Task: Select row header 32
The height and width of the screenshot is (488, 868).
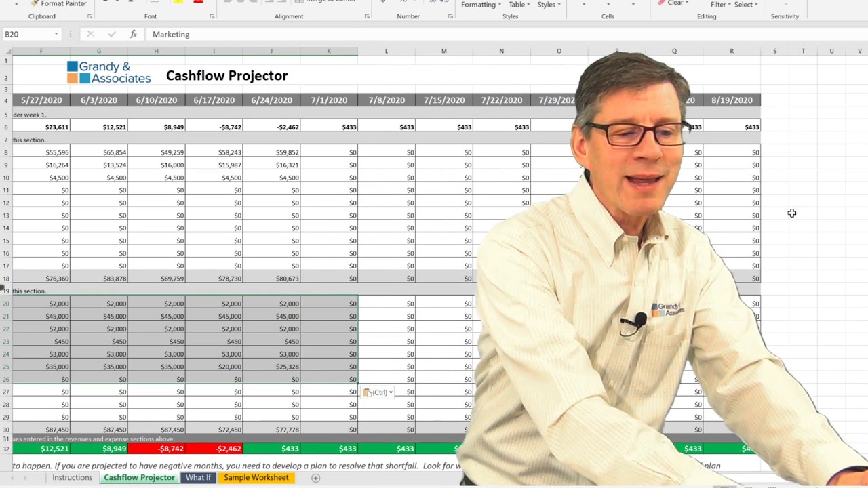Action: coord(6,449)
